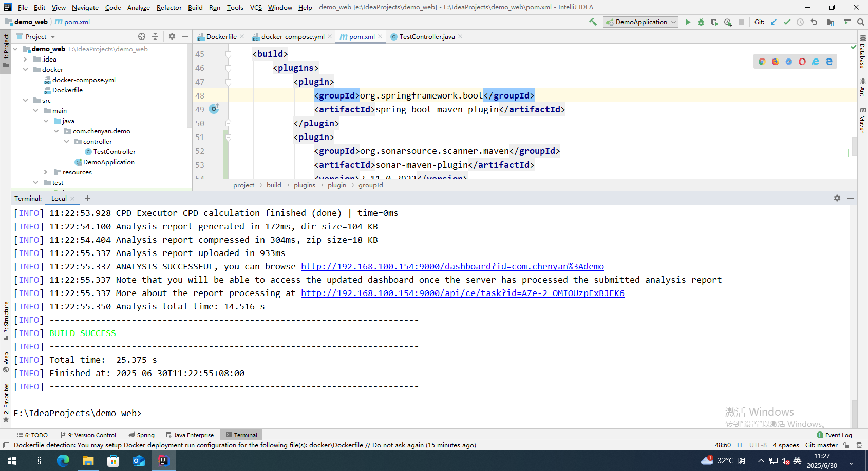The height and width of the screenshot is (471, 868).
Task: Open the Refactor menu
Action: 169,7
